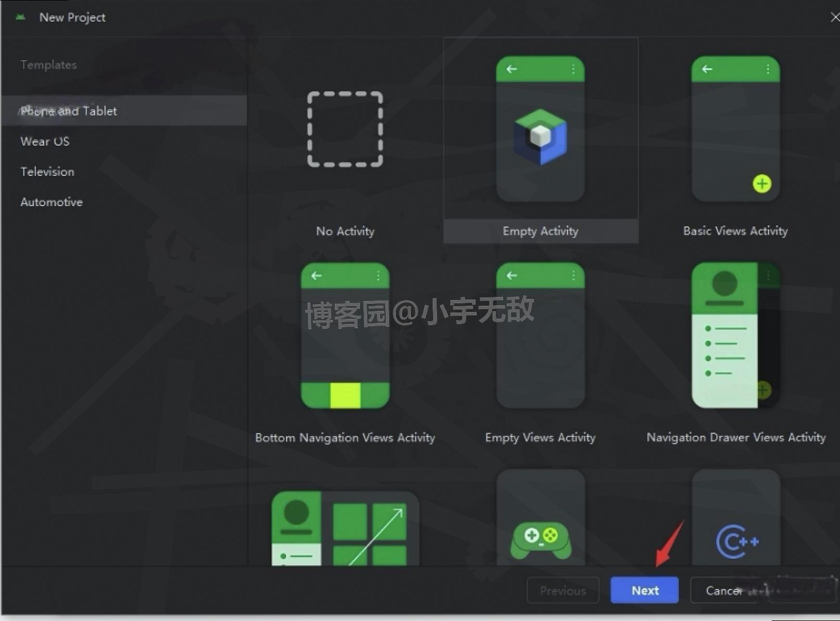Click the Cancel button
The height and width of the screenshot is (621, 840).
[725, 590]
